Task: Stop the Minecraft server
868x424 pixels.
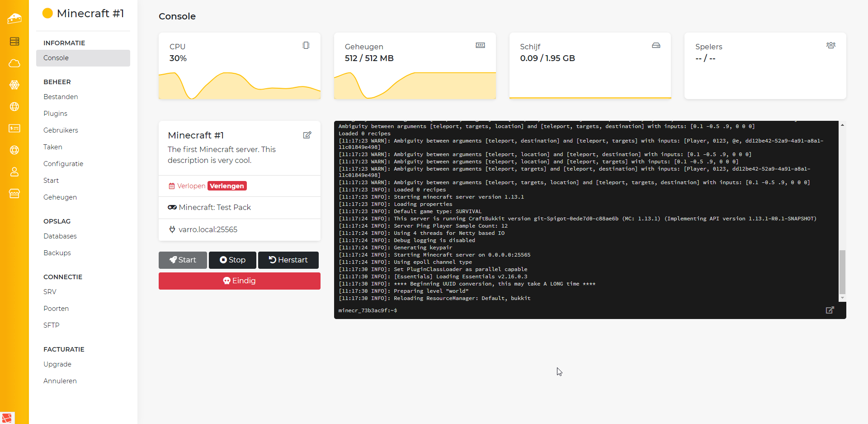Action: click(232, 260)
